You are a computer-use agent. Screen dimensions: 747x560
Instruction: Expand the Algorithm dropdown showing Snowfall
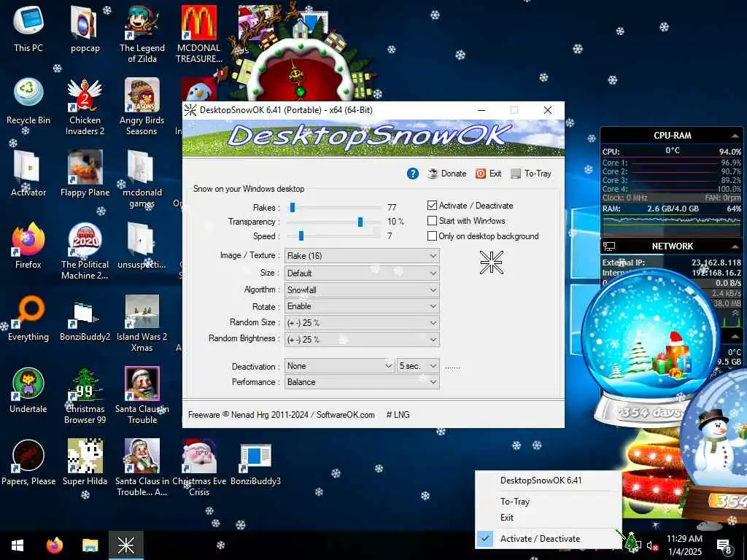coord(362,290)
